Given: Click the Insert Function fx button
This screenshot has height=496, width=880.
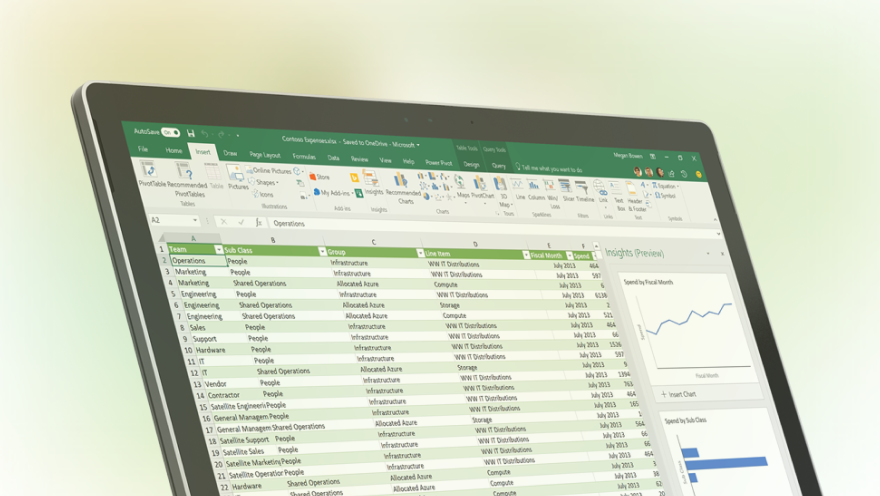Looking at the screenshot, I should (x=259, y=222).
